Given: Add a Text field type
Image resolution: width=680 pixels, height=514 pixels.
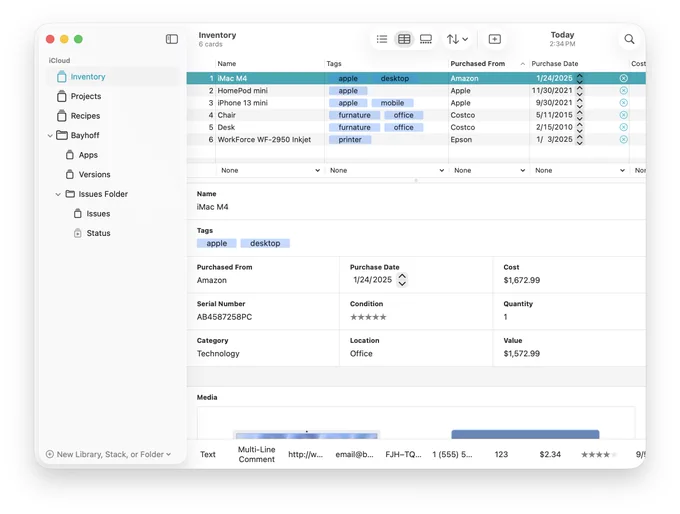Looking at the screenshot, I should tap(208, 454).
